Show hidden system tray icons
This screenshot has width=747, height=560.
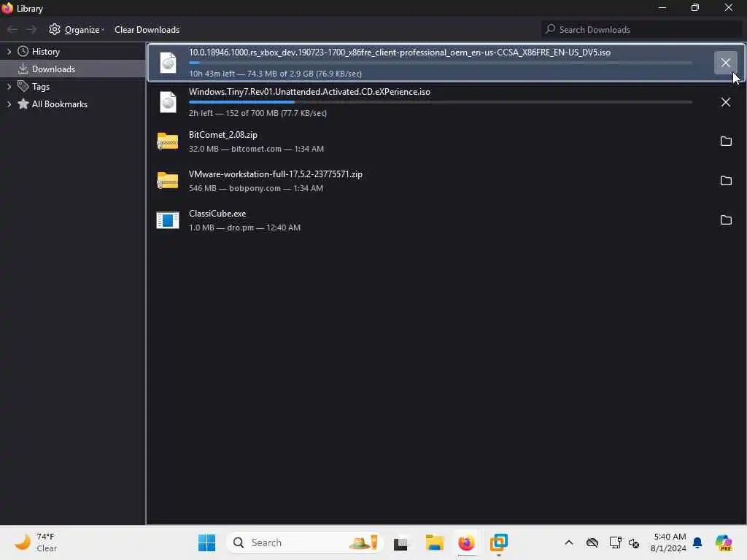(569, 542)
